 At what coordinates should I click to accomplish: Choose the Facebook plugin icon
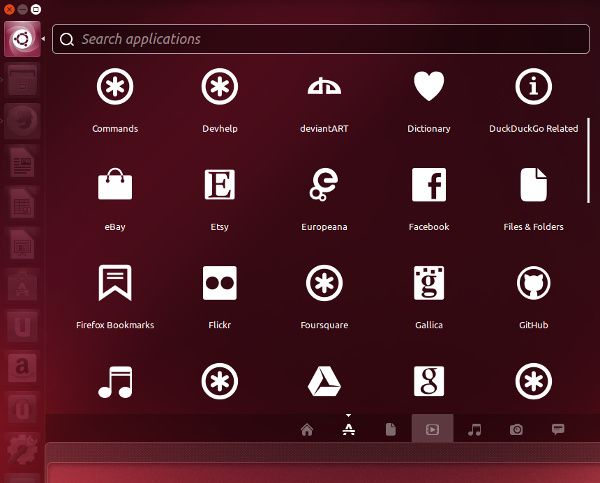coord(429,186)
